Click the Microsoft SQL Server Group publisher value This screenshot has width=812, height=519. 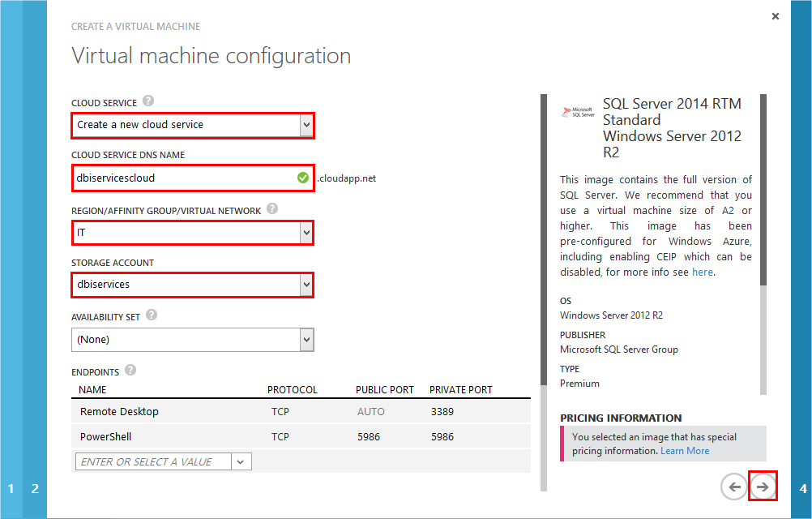[x=619, y=350]
